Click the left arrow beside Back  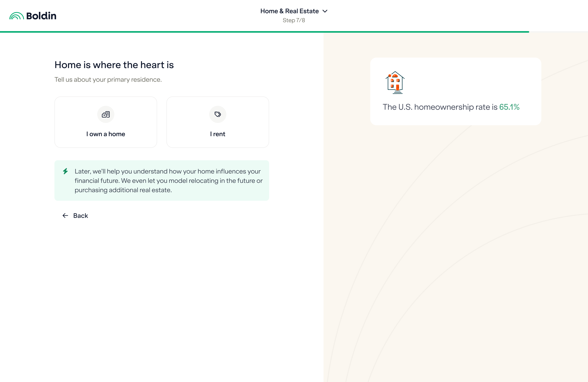[x=65, y=216]
